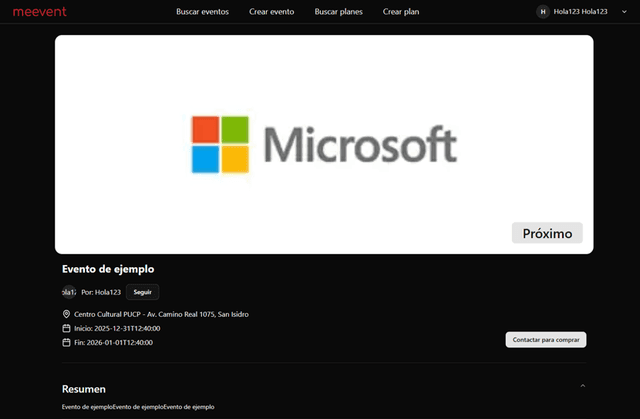Click the H user avatar icon
This screenshot has width=640, height=419.
pos(543,12)
